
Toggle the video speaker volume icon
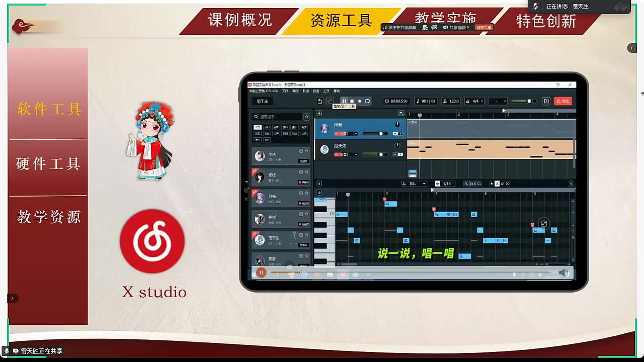(563, 273)
